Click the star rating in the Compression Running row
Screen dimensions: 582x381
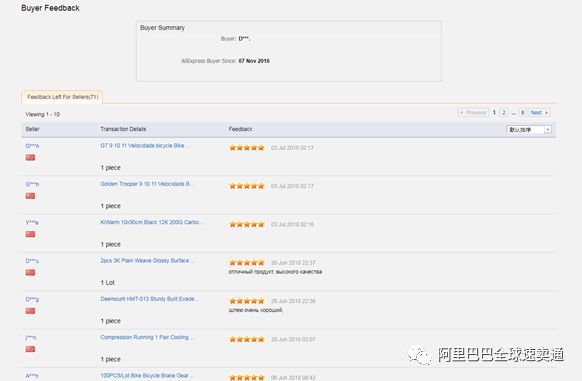pyautogui.click(x=247, y=339)
